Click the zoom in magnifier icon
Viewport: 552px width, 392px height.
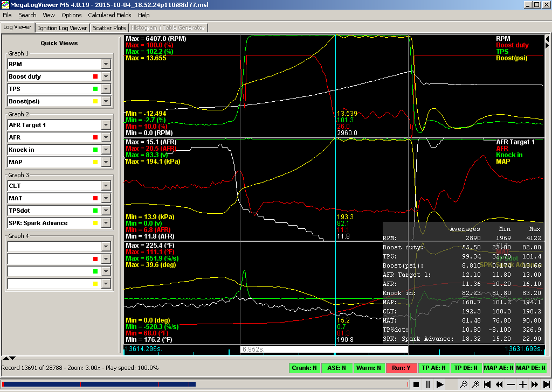475,384
